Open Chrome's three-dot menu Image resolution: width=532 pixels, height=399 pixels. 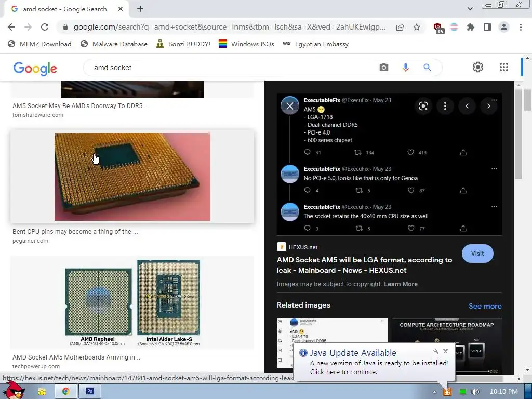pos(521,27)
